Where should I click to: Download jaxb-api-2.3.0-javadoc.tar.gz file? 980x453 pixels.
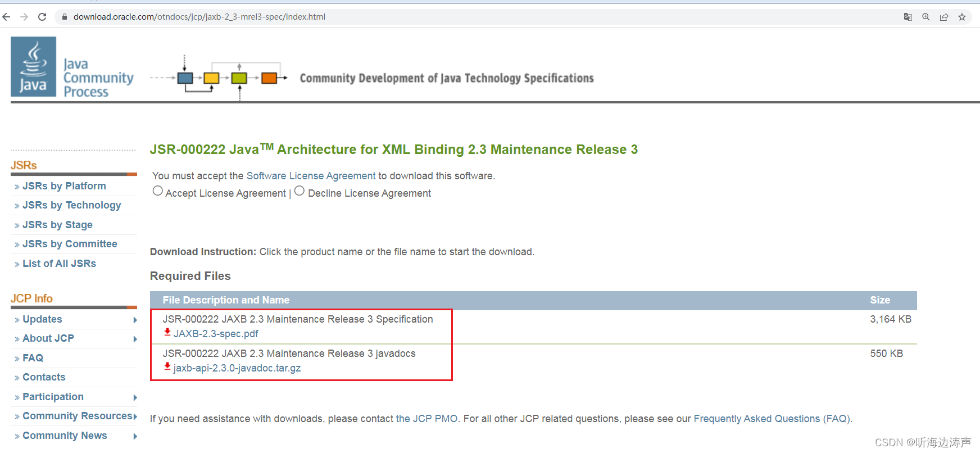tap(237, 368)
